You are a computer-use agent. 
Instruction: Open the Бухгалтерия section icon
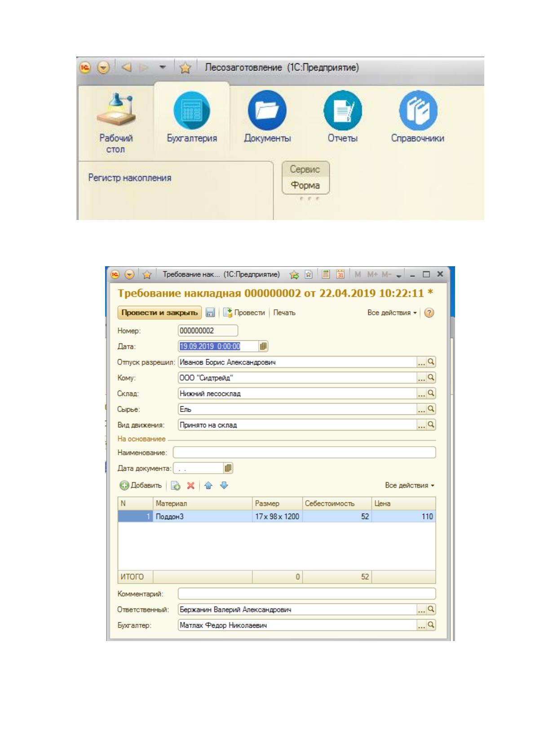(192, 109)
